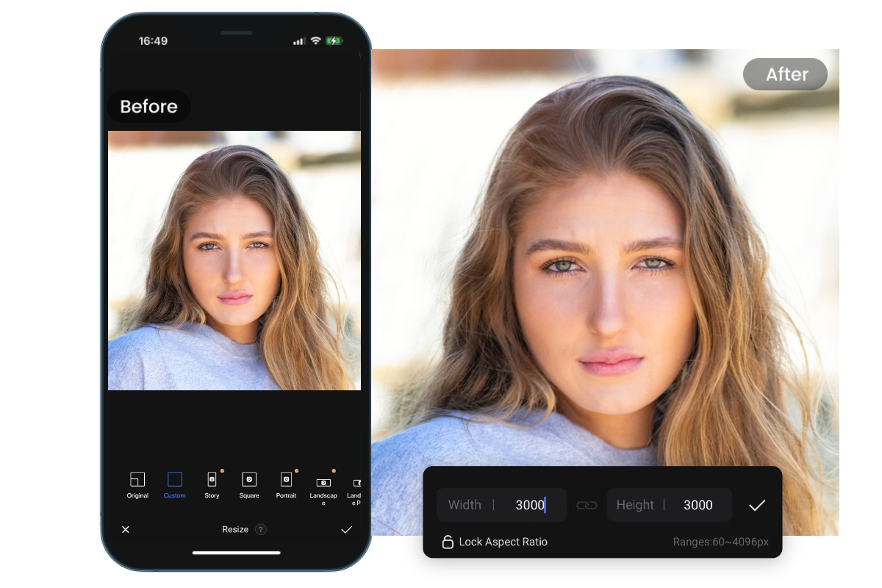Open the Height value editor

coord(698,505)
